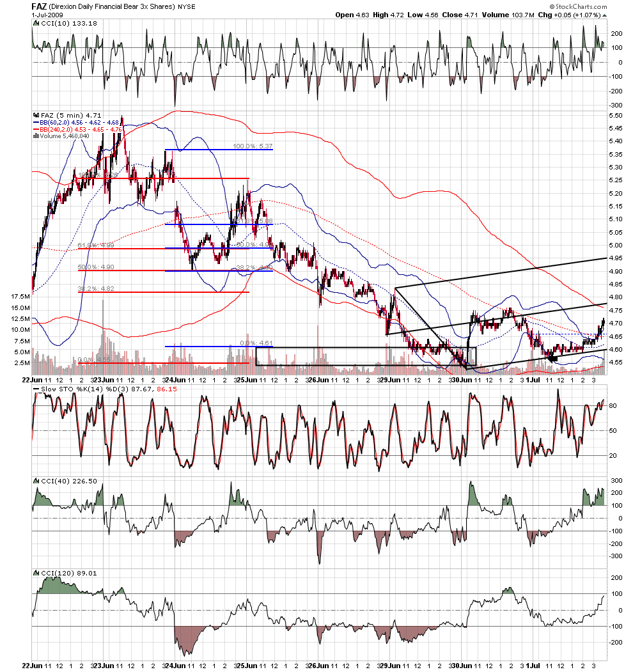This screenshot has height=672, width=633.
Task: Click the Volume 5,460,040 legend label
Action: 65,136
